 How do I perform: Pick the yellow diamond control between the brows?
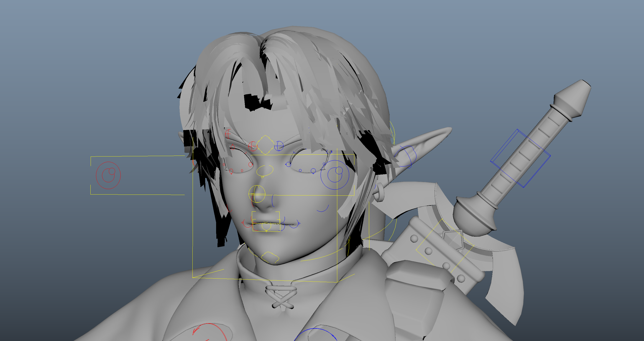[265, 145]
